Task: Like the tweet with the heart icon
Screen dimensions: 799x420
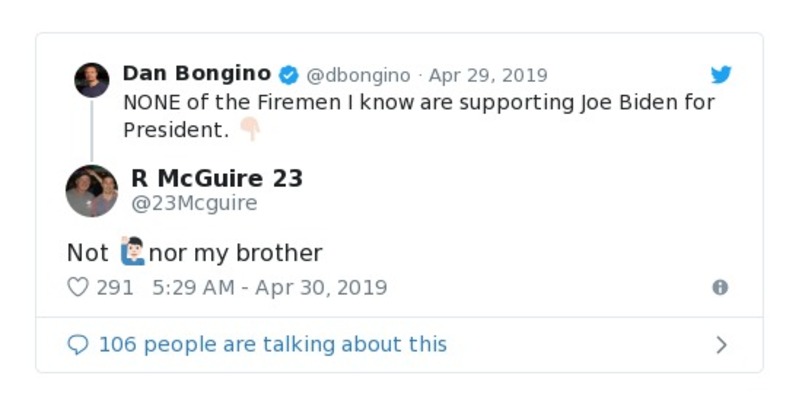Action: coord(77,287)
